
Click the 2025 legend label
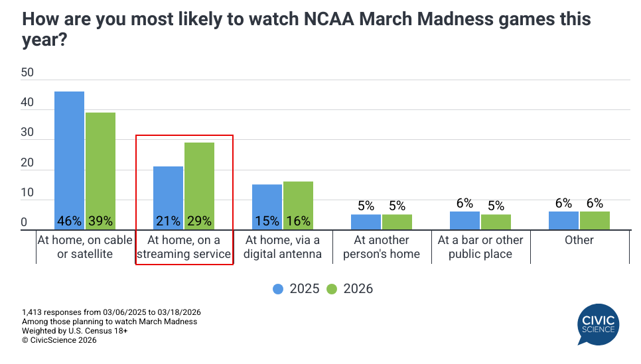303,289
